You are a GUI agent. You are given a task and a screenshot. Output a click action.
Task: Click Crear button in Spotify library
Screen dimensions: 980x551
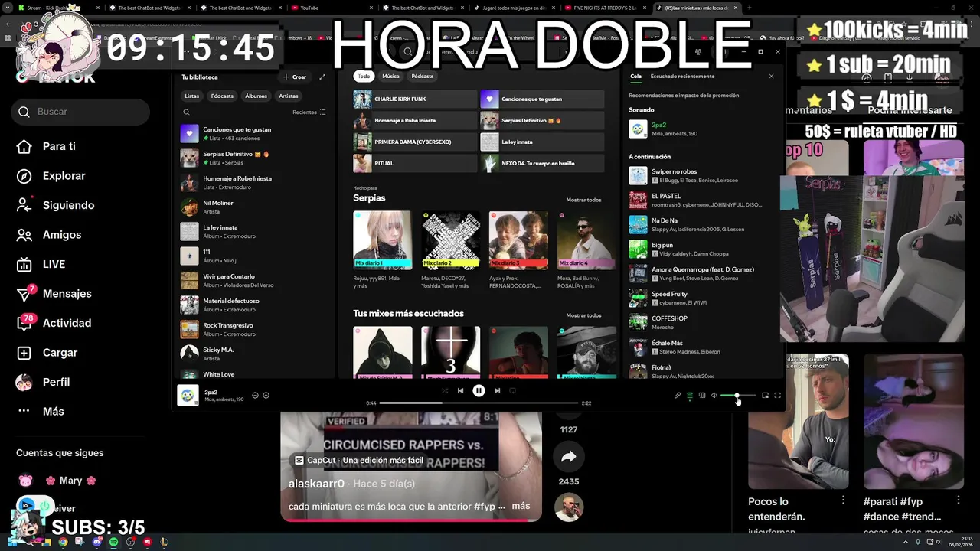click(x=295, y=77)
